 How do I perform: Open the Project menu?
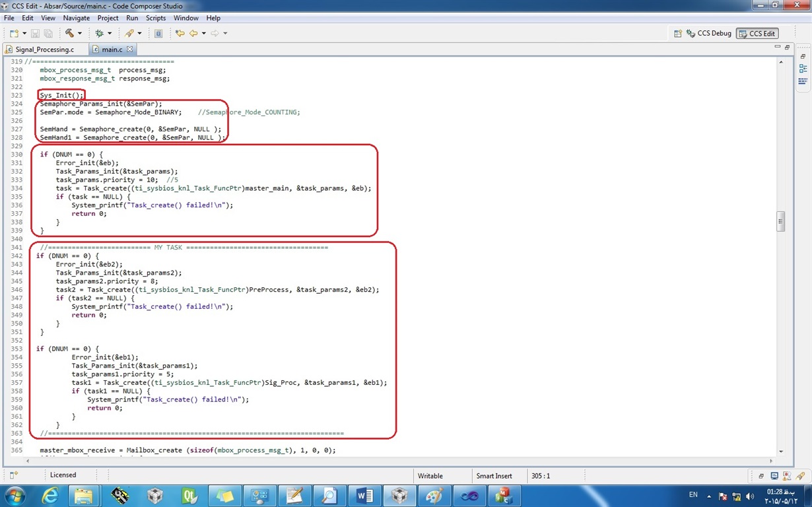(x=108, y=18)
